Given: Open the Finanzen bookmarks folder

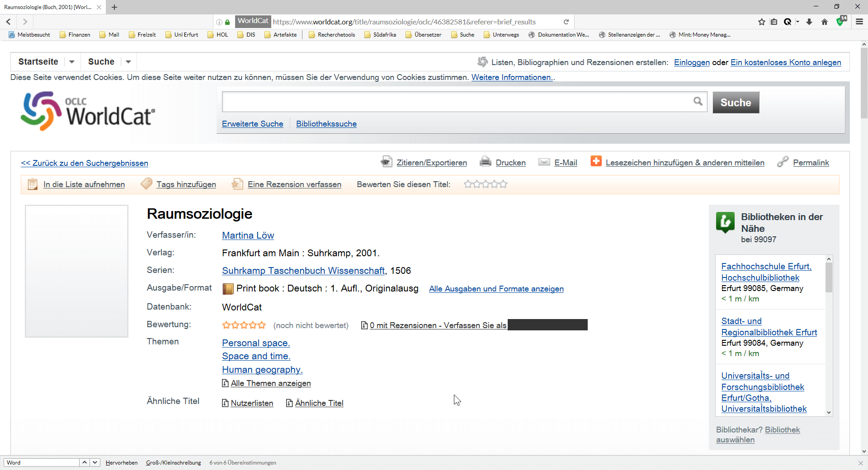Looking at the screenshot, I should [75, 35].
